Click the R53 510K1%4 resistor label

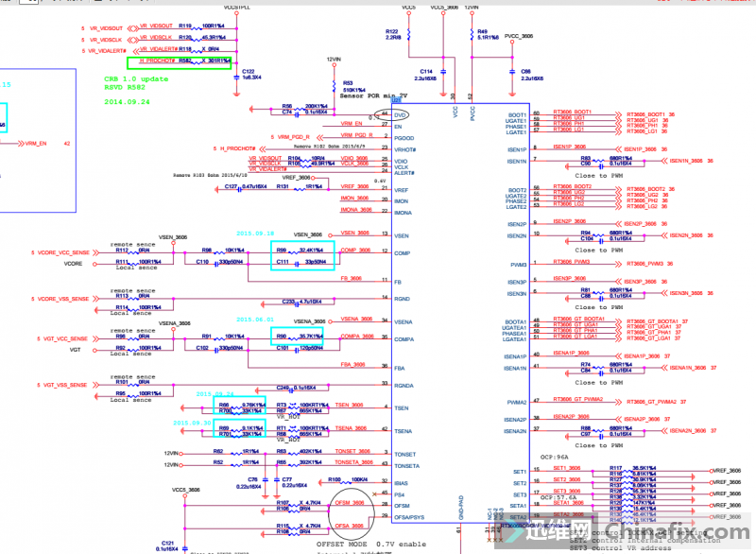pos(353,86)
